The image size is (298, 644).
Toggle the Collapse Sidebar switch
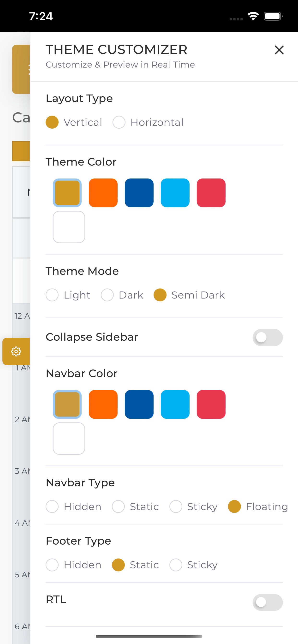coord(268,337)
